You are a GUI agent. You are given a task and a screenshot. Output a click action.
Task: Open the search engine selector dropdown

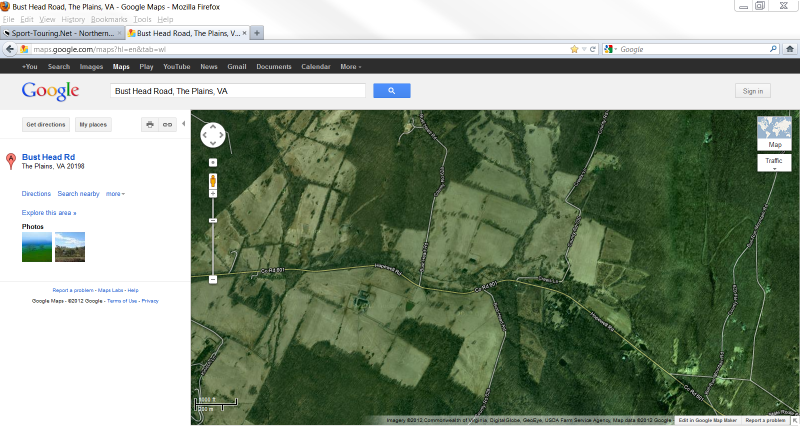[x=610, y=49]
